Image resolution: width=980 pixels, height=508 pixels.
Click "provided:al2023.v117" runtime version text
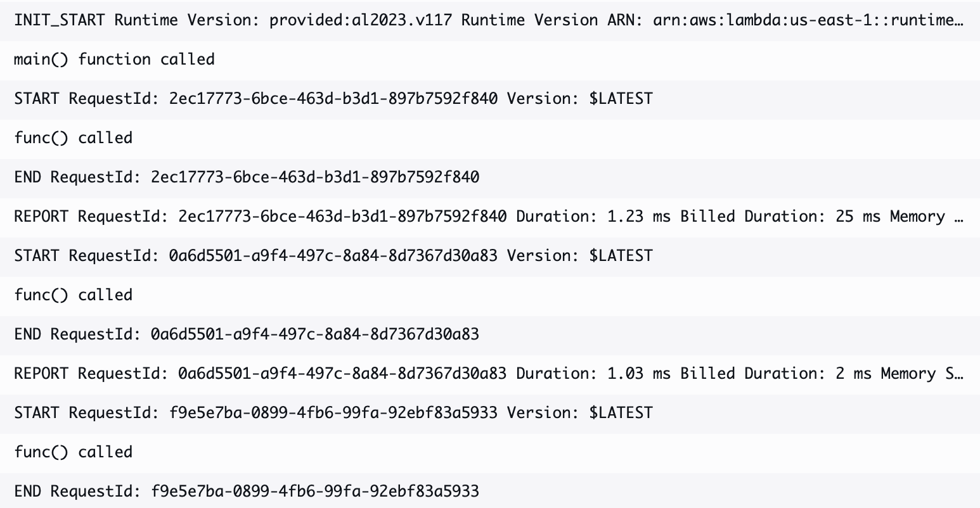tap(361, 20)
